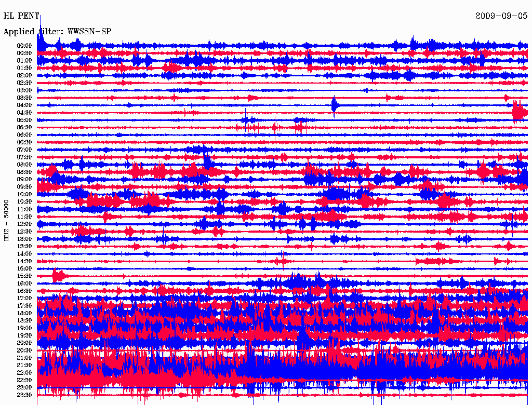Select the 14:00 time label
This screenshot has width=532, height=405.
(x=24, y=254)
